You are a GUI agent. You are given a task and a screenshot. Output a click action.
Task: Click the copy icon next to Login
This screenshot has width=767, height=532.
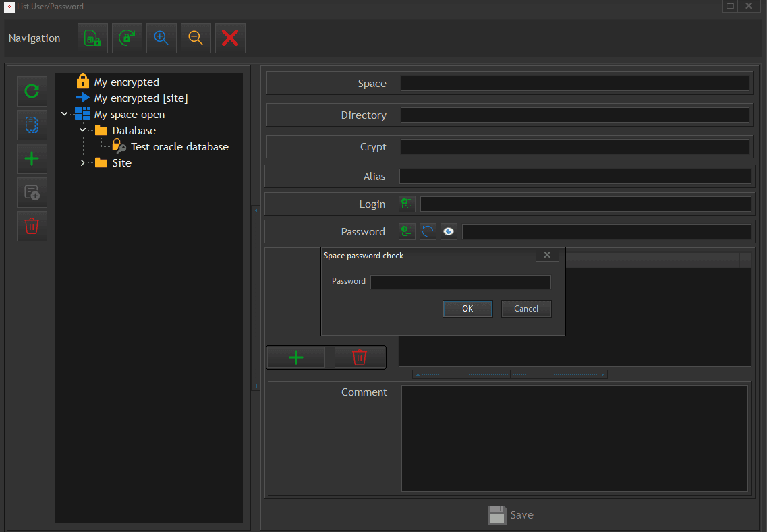[407, 204]
